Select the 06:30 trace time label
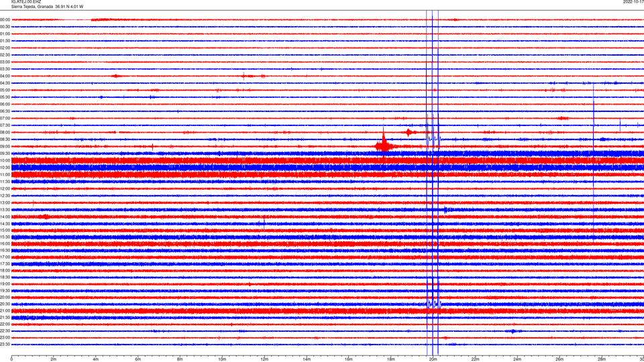 pos(5,111)
